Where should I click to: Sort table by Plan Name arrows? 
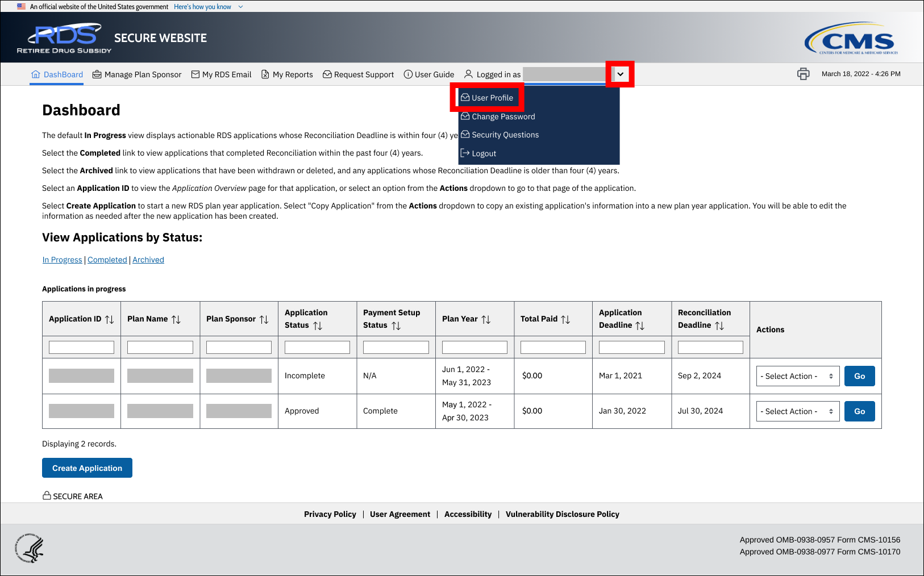(x=176, y=319)
